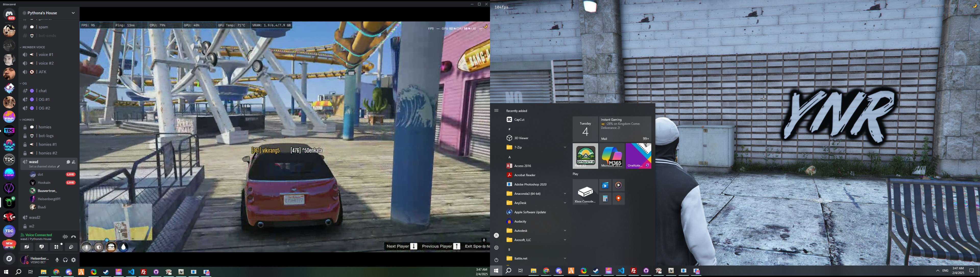Click the Share Your Screen icon

[41, 247]
